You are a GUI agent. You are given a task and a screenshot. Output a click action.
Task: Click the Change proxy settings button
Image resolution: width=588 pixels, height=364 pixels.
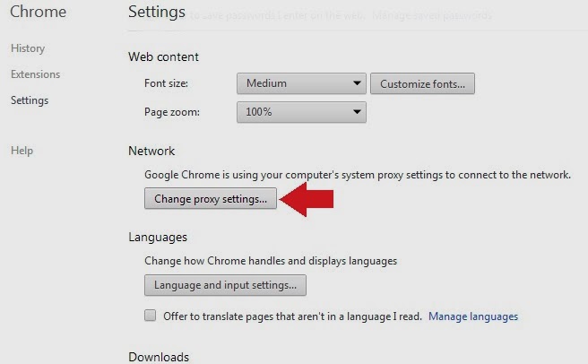[x=211, y=198]
